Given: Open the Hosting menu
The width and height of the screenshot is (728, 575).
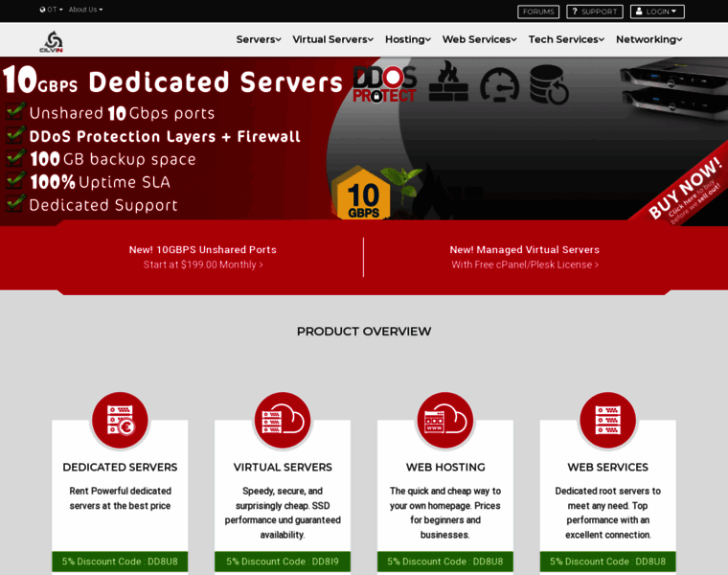Looking at the screenshot, I should pos(408,39).
